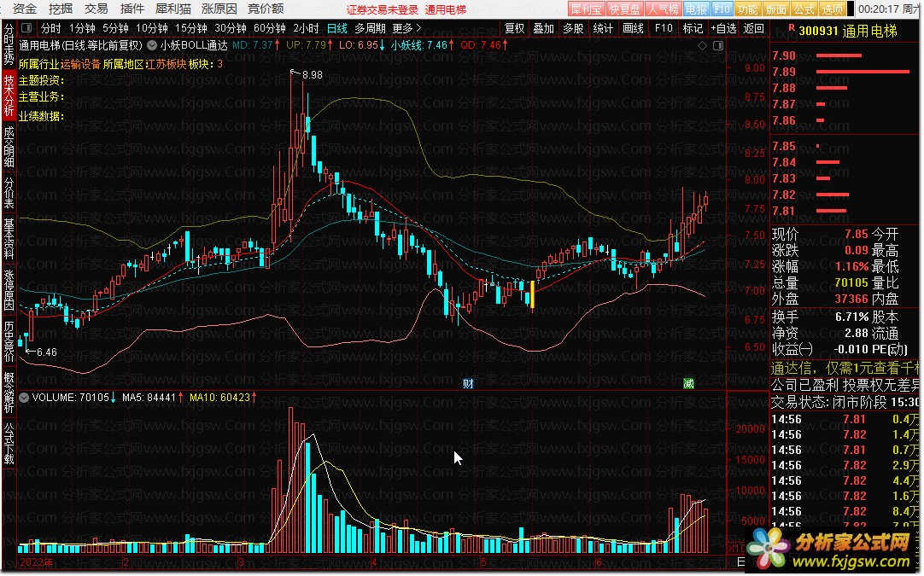Open the 公式 formula button
Viewport: 924px width, 576px height.
tap(804, 9)
